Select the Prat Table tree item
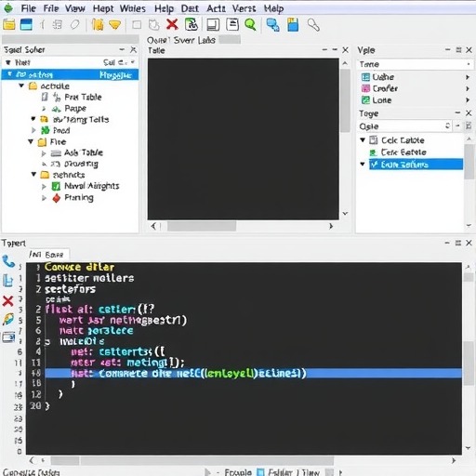This screenshot has width=476, height=476. [83, 97]
